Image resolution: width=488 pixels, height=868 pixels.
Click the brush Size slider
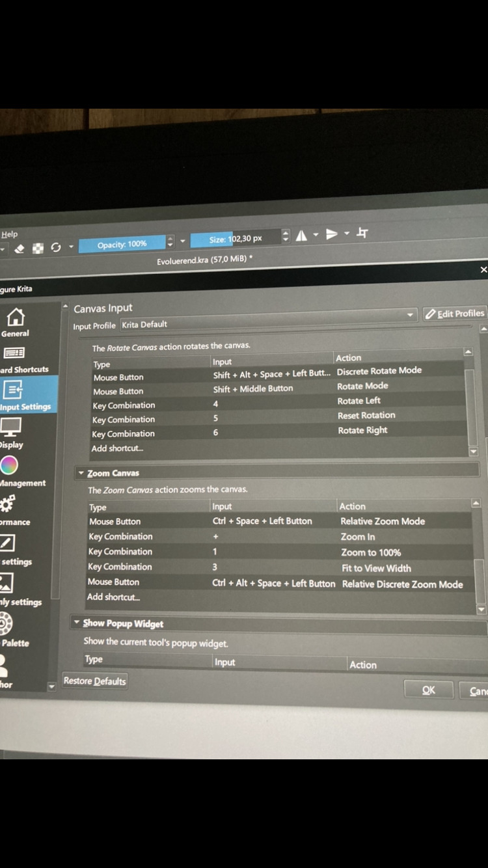pyautogui.click(x=236, y=239)
